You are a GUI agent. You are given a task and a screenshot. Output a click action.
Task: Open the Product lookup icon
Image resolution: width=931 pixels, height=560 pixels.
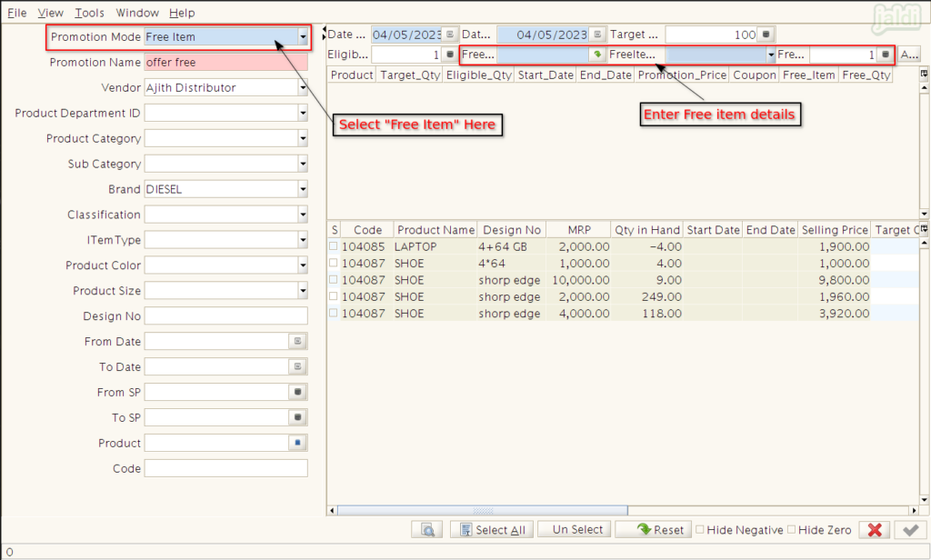tap(297, 443)
